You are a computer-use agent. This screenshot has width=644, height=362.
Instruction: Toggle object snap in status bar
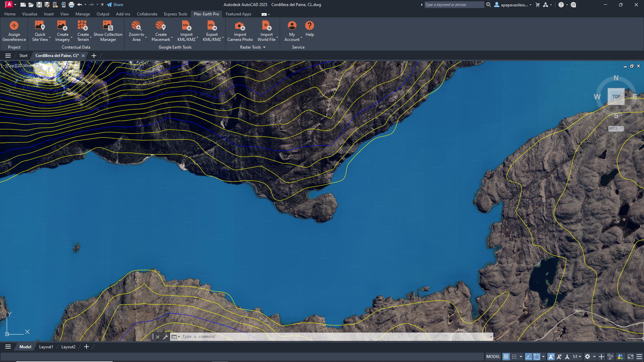tap(537, 357)
